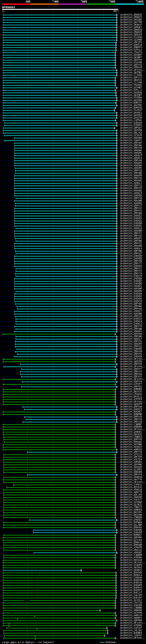Click the Large gaps legend text
Screen dimensions: 146x644
click(28, 642)
